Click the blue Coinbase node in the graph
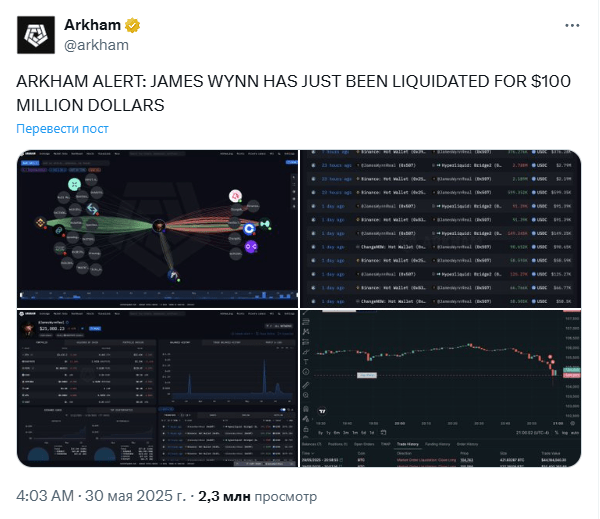This screenshot has height=519, width=600. tap(249, 229)
